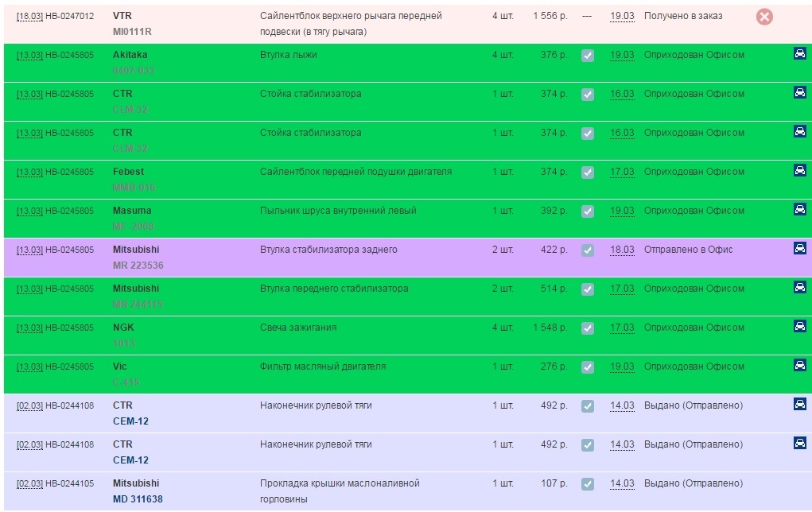Viewport: 812px width, 512px height.
Task: Open part number MD 311638
Action: 138,499
